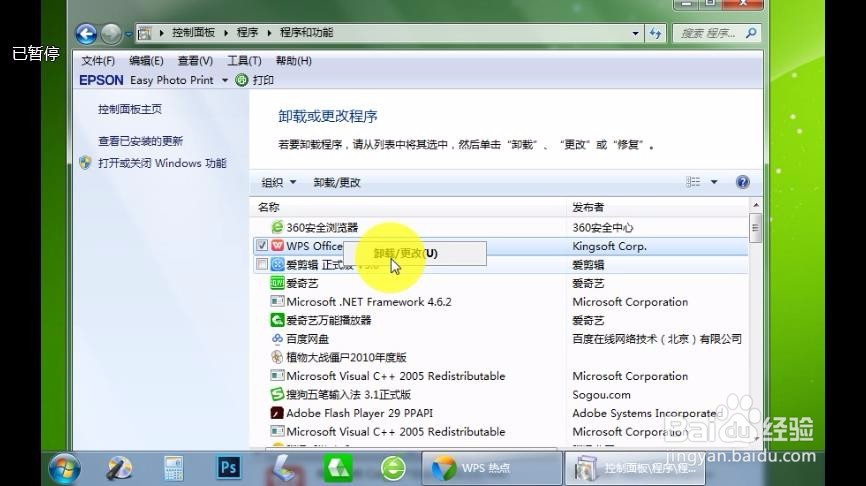Open the 工具(T) menu
The height and width of the screenshot is (486, 866).
(x=245, y=61)
